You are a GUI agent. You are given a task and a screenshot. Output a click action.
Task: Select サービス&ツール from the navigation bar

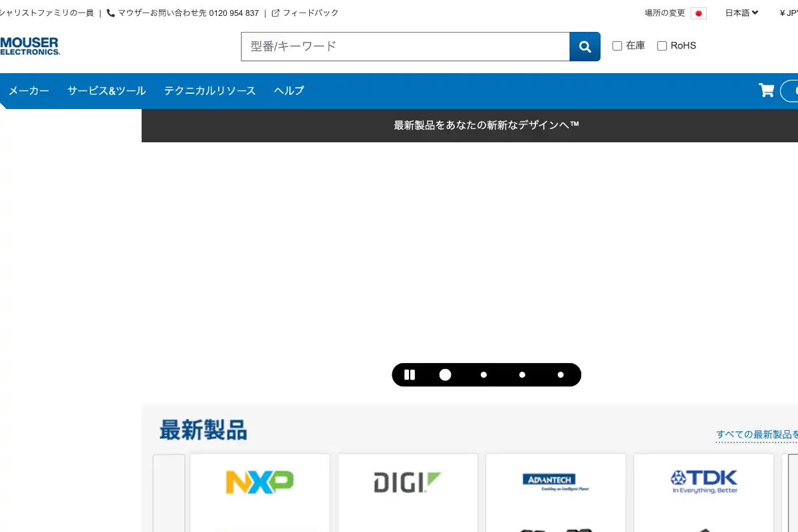105,90
